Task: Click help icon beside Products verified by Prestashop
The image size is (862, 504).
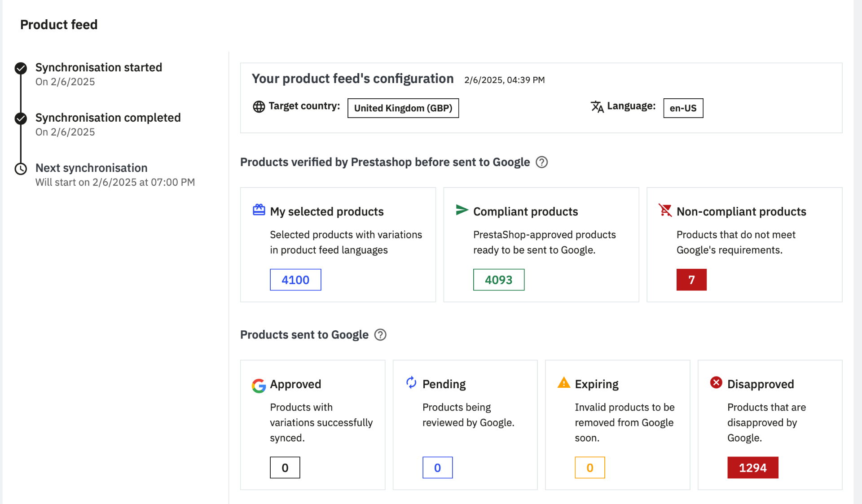Action: [542, 162]
